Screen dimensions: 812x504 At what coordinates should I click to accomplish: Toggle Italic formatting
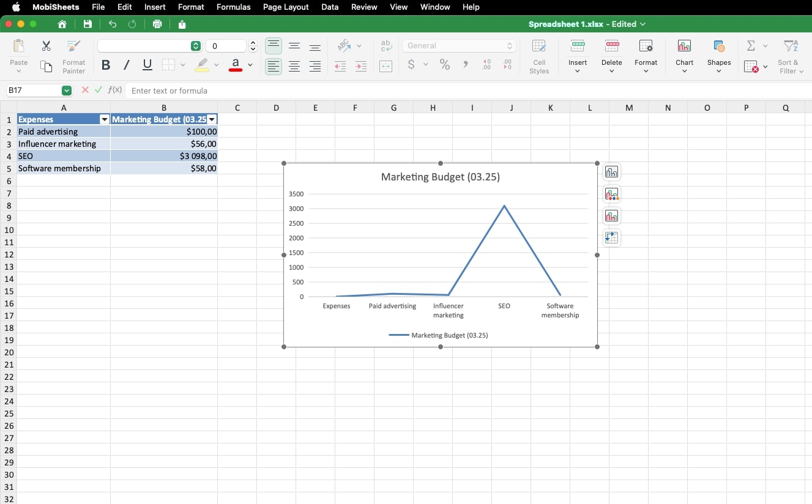click(x=127, y=65)
